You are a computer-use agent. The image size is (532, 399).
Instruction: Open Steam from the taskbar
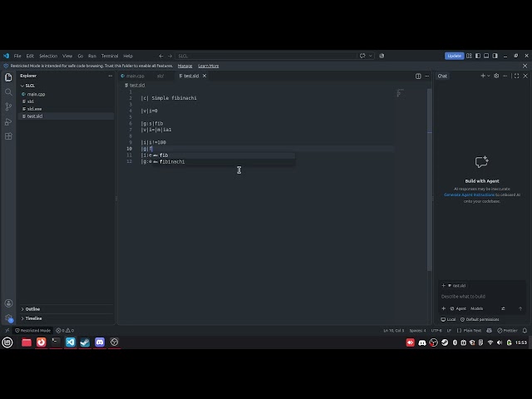pyautogui.click(x=85, y=342)
